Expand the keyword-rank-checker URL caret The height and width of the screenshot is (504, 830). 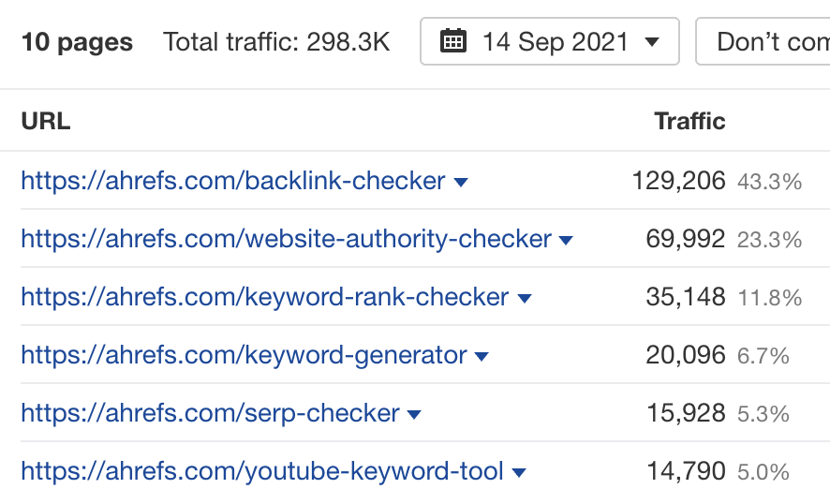coord(525,299)
